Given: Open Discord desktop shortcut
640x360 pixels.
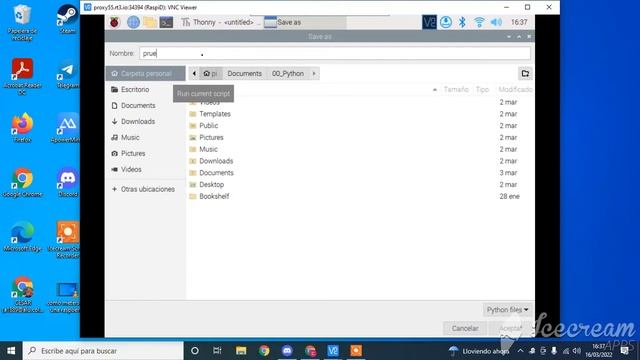Looking at the screenshot, I should tap(67, 182).
